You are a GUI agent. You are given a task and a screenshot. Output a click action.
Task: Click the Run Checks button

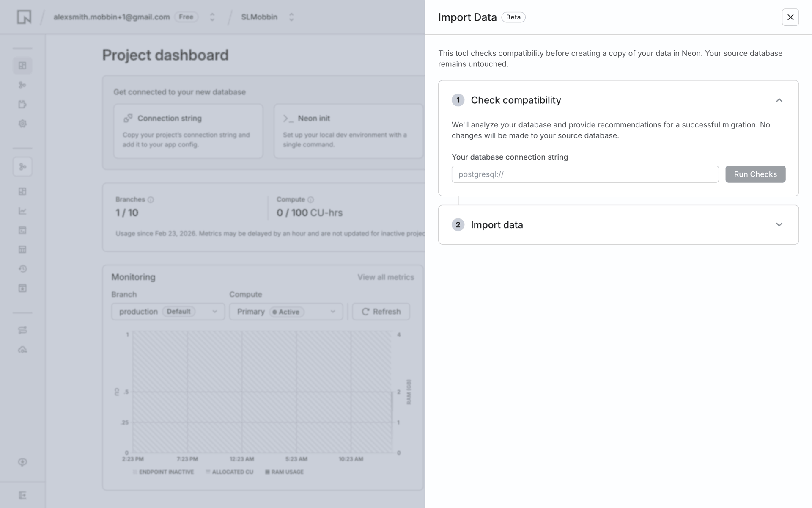point(755,174)
